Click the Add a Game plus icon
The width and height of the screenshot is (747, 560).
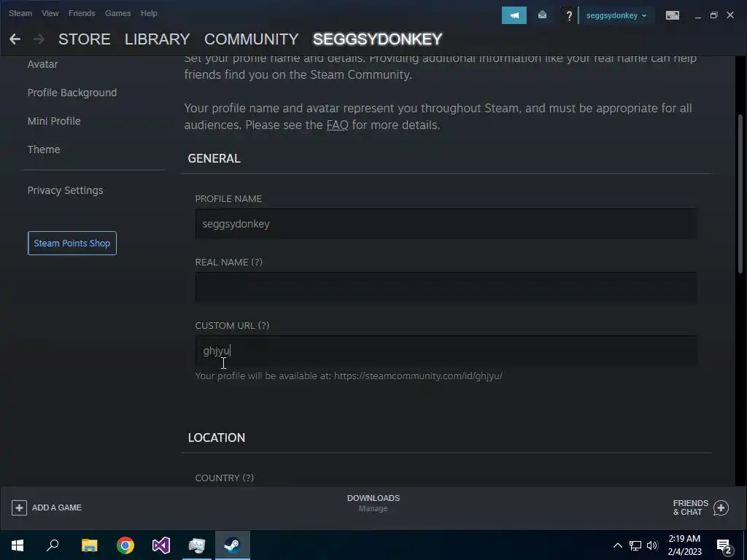[19, 507]
